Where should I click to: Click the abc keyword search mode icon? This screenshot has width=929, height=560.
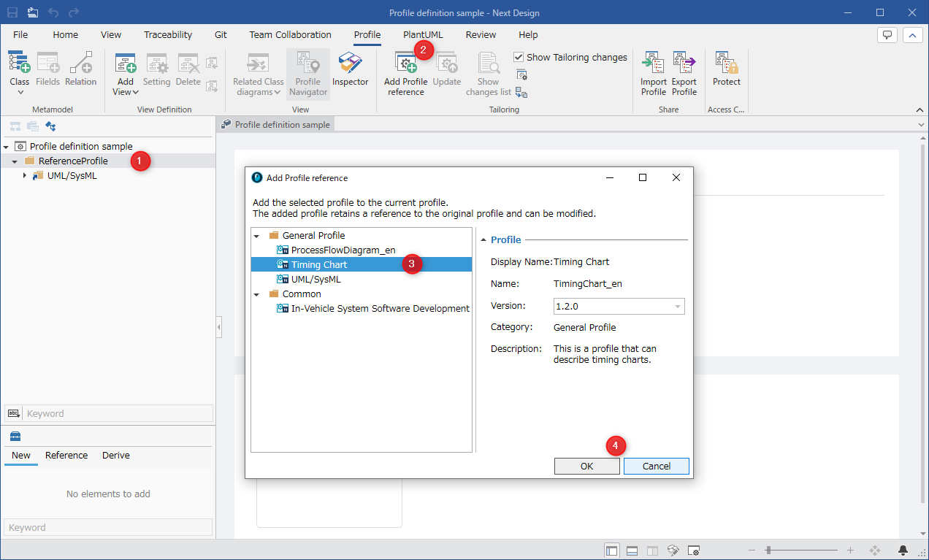point(13,413)
